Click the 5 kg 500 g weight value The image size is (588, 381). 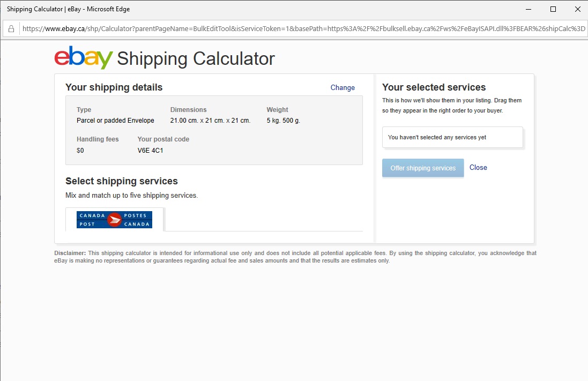click(283, 121)
